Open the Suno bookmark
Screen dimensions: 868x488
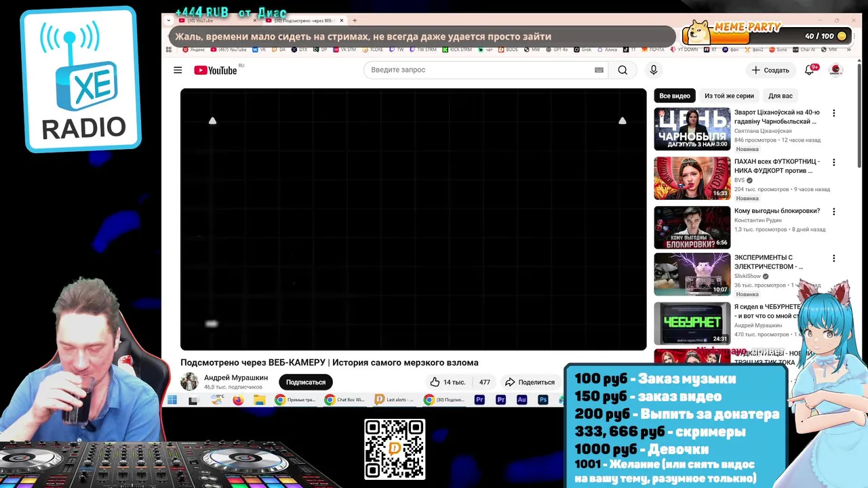coord(779,49)
